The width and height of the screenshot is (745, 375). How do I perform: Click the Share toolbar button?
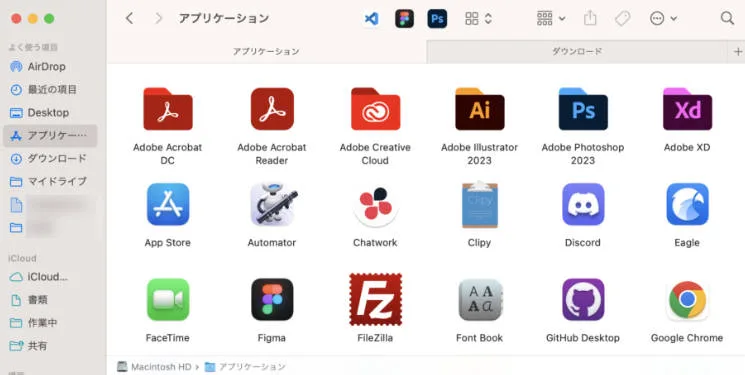[x=590, y=19]
